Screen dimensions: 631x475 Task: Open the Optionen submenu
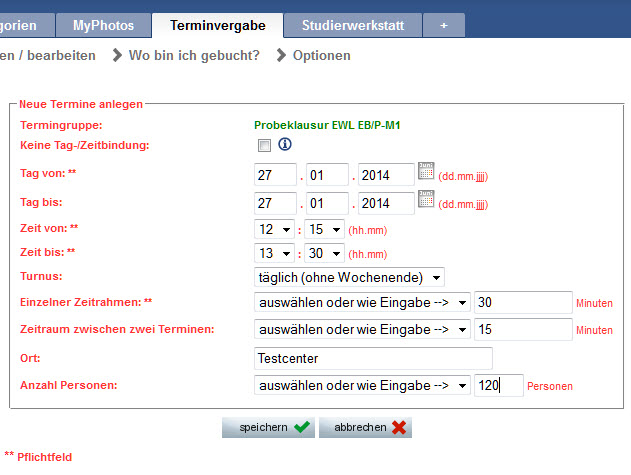point(322,55)
